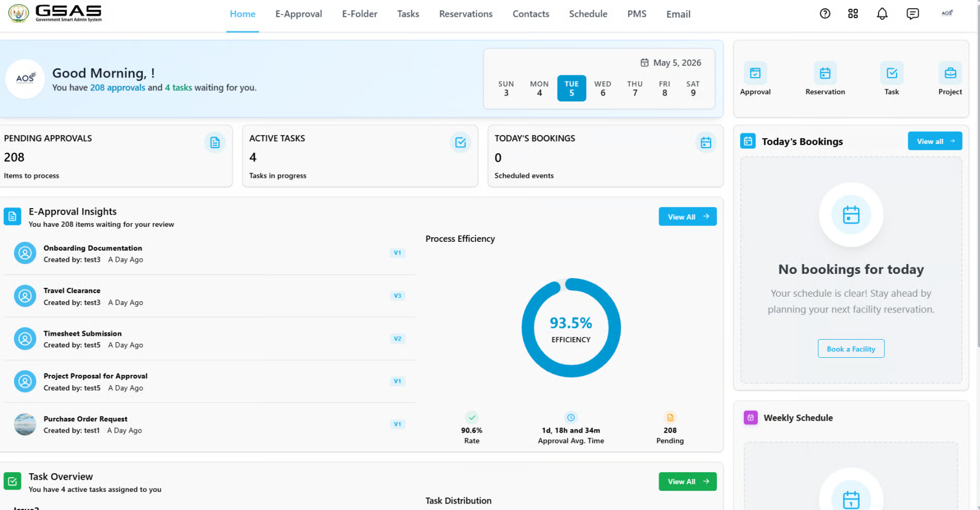Open the AOS user profile avatar in header

pyautogui.click(x=947, y=13)
